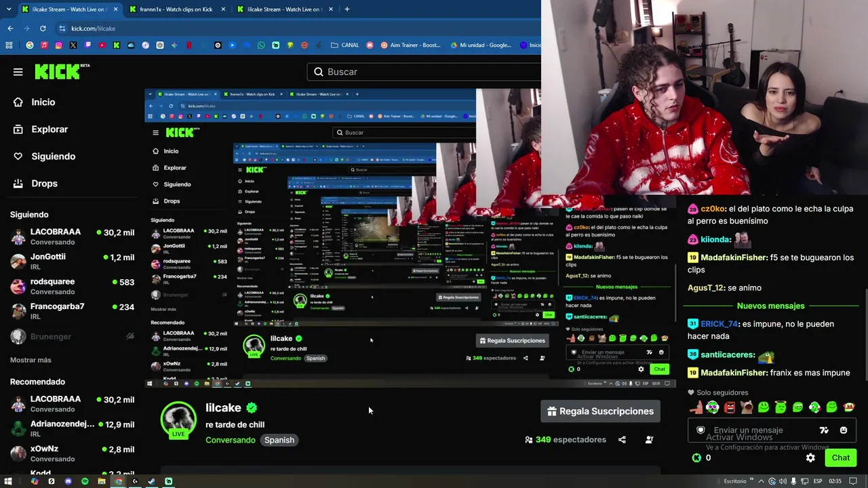Open Spotify from the Windows taskbar
Screen dimensions: 868x488
[x=85, y=481]
